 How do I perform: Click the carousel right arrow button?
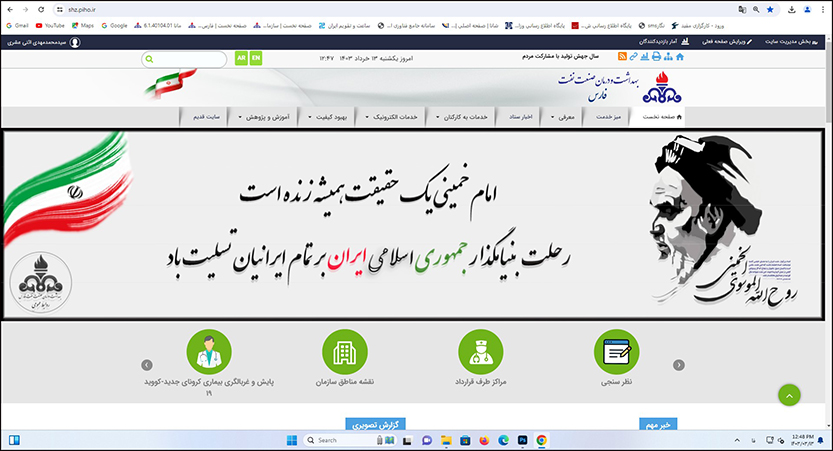679,365
